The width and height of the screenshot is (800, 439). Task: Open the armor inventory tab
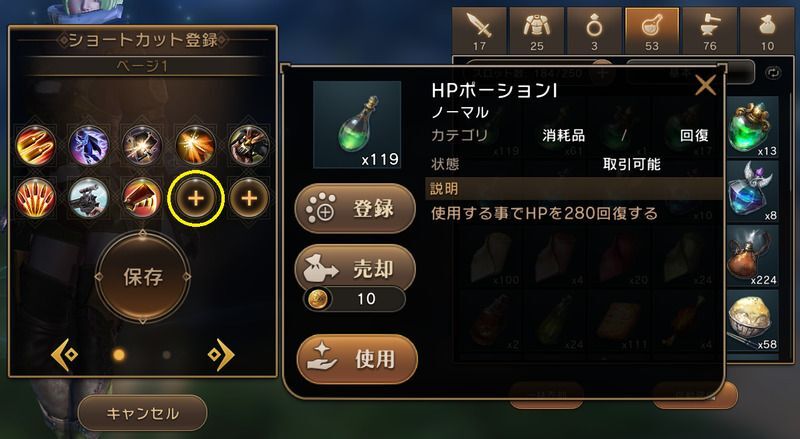coord(537,30)
